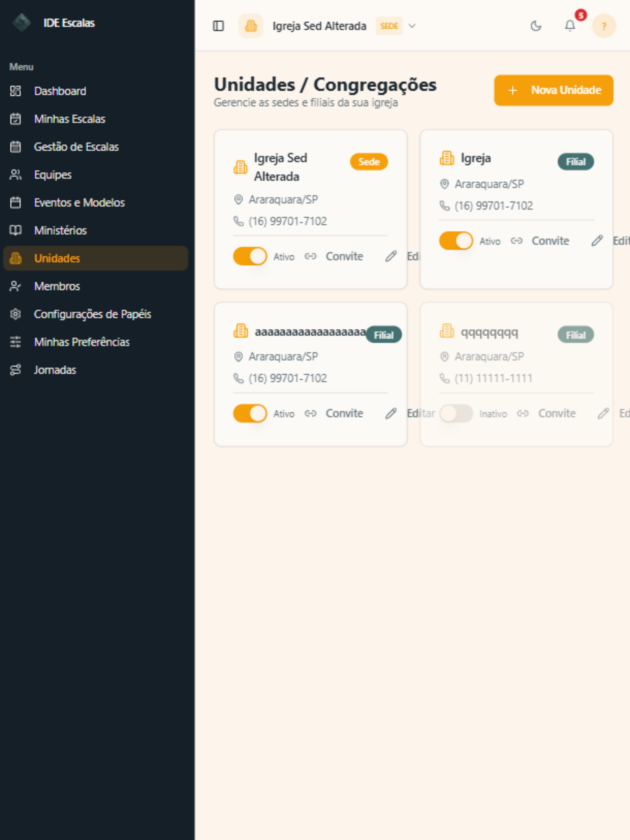Viewport: 630px width, 840px height.
Task: Click Nova Unidade button
Action: click(553, 90)
